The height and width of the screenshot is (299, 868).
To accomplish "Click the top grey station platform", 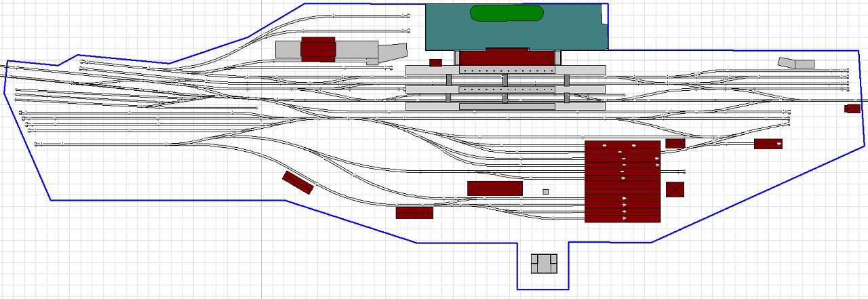I will pos(431,70).
